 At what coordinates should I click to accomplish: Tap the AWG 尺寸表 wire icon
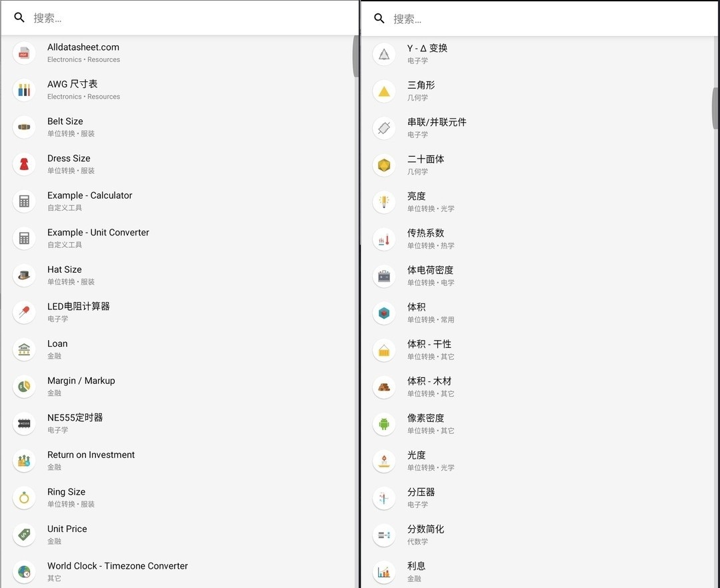point(24,90)
